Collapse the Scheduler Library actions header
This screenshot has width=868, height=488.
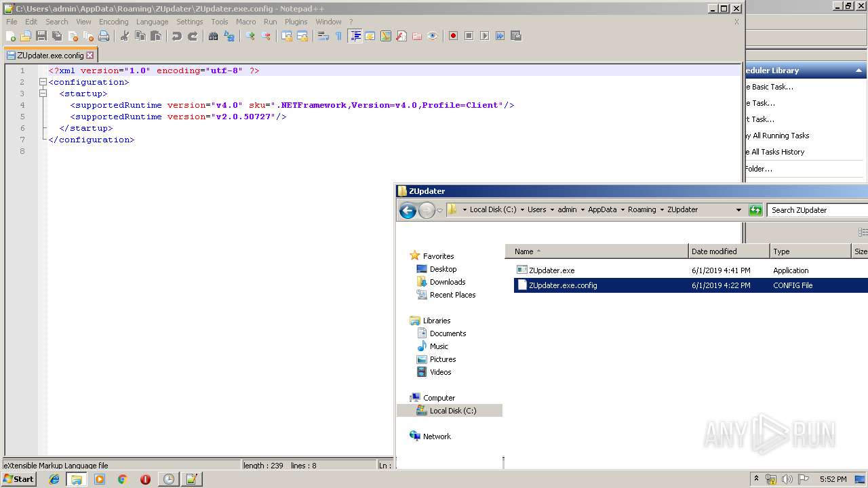pos(859,70)
